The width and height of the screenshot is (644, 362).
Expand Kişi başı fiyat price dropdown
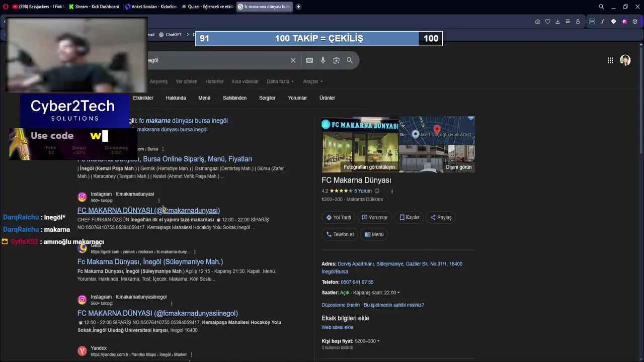pos(378,341)
